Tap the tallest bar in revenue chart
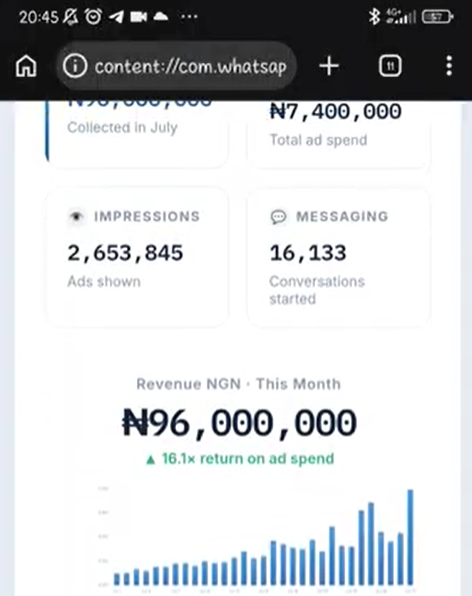The width and height of the screenshot is (472, 596). pos(410,537)
